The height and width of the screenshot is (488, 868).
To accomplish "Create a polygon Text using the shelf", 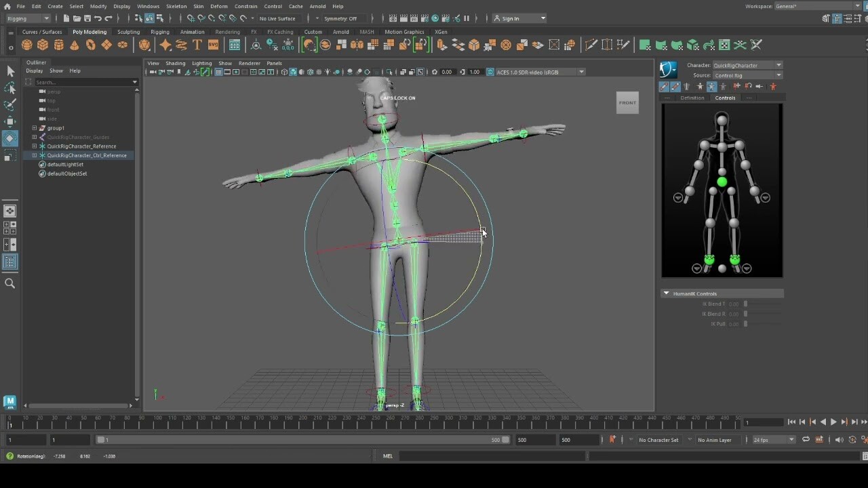I will tap(197, 45).
